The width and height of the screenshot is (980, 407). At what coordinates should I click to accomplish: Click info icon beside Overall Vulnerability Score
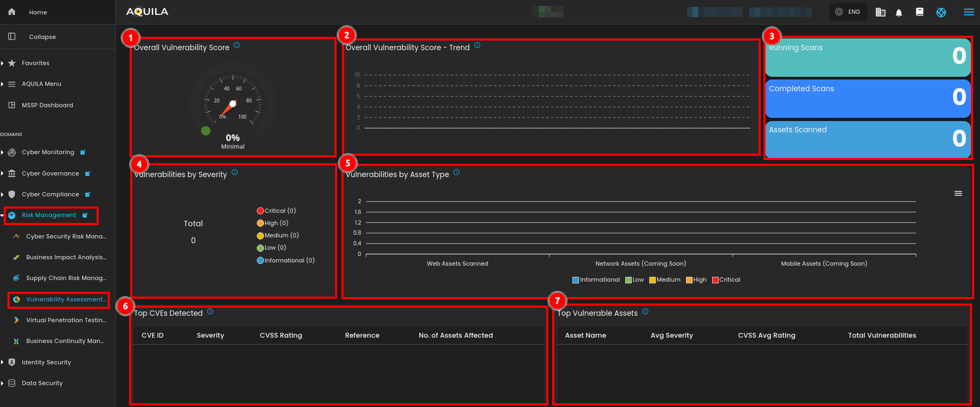(x=237, y=46)
